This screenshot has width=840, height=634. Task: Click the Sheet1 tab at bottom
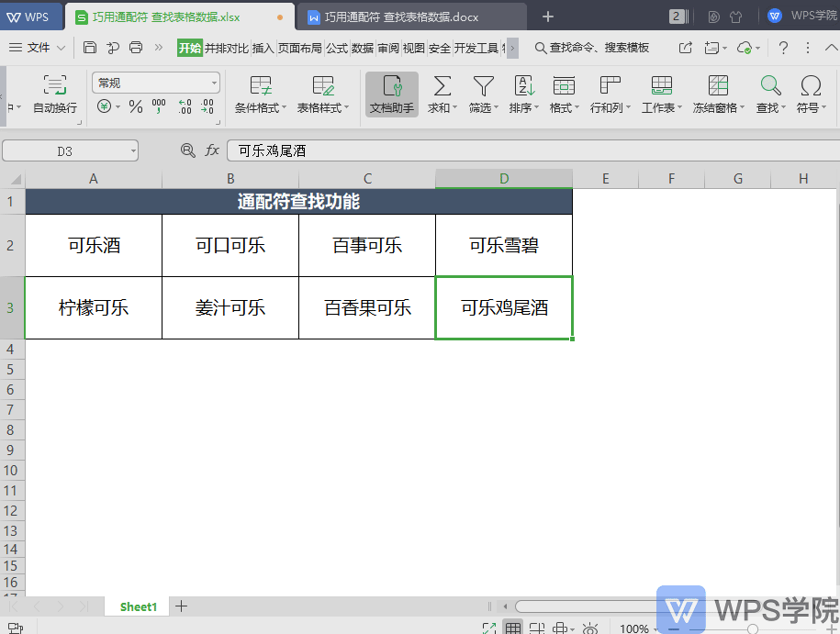(x=137, y=606)
